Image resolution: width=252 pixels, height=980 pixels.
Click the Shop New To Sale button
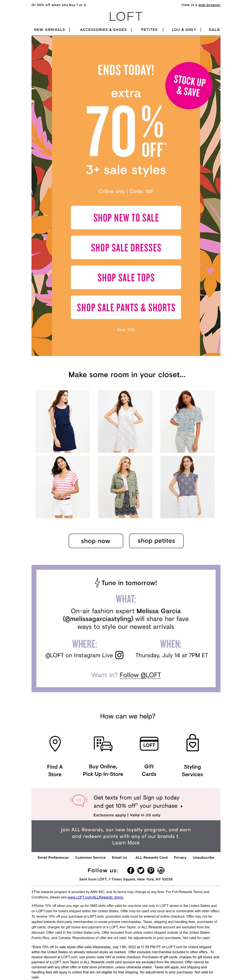click(126, 218)
